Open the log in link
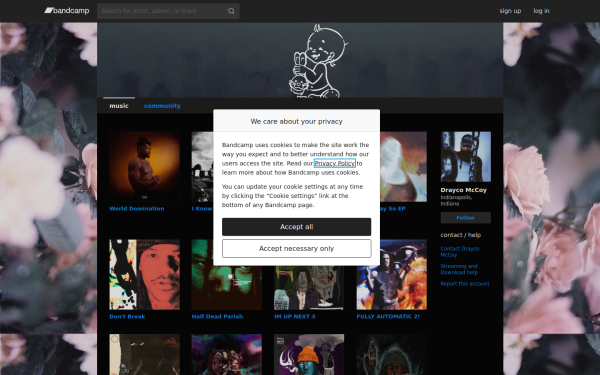 pos(541,11)
